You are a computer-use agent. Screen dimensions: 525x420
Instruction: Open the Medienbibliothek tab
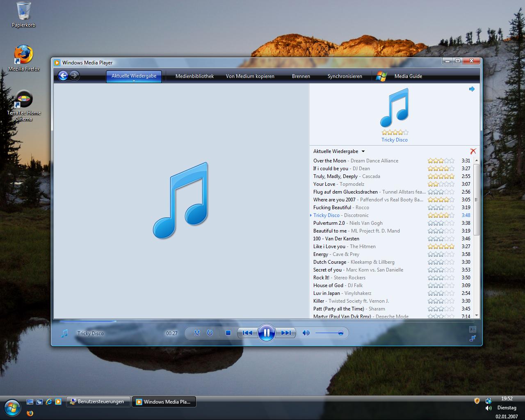click(x=194, y=76)
